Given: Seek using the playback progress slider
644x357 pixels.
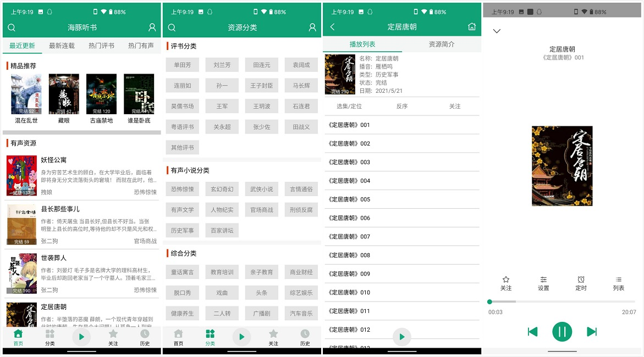Looking at the screenshot, I should coord(562,301).
